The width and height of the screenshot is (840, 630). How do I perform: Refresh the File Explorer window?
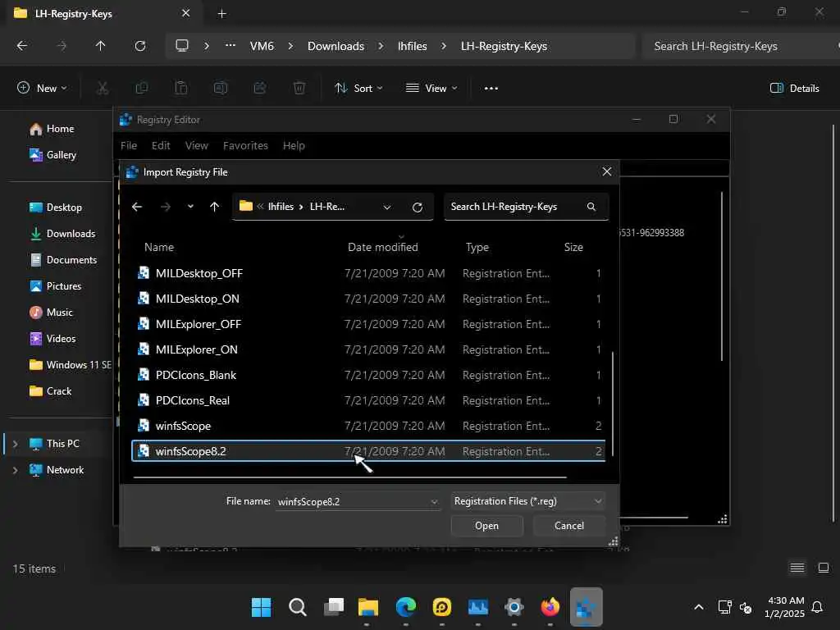point(139,46)
